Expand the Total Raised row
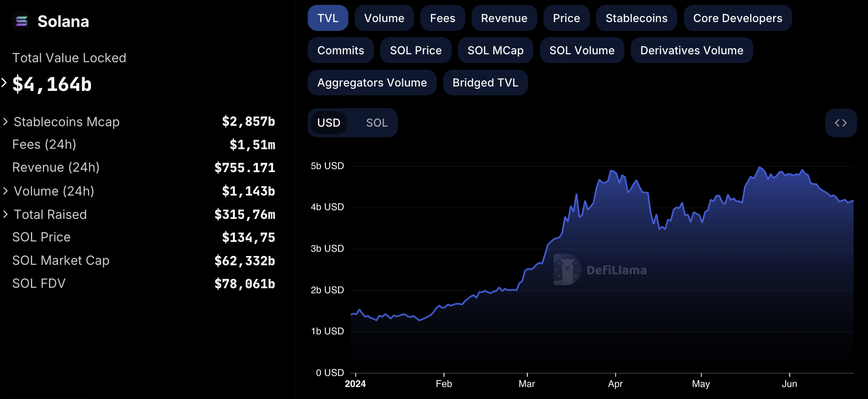The height and width of the screenshot is (399, 868). click(5, 214)
